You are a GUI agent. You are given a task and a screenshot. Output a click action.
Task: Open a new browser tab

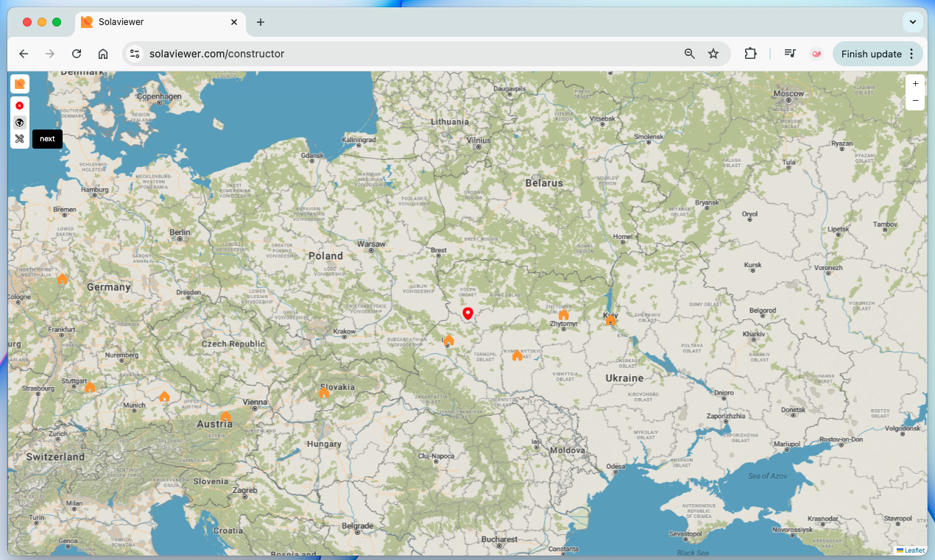click(x=261, y=22)
